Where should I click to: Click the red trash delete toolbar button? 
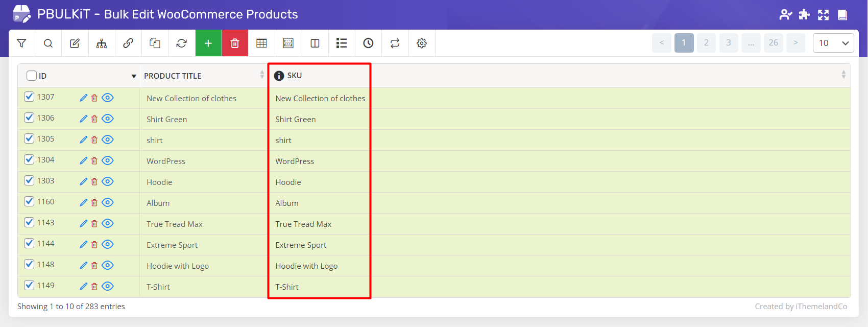tap(235, 43)
